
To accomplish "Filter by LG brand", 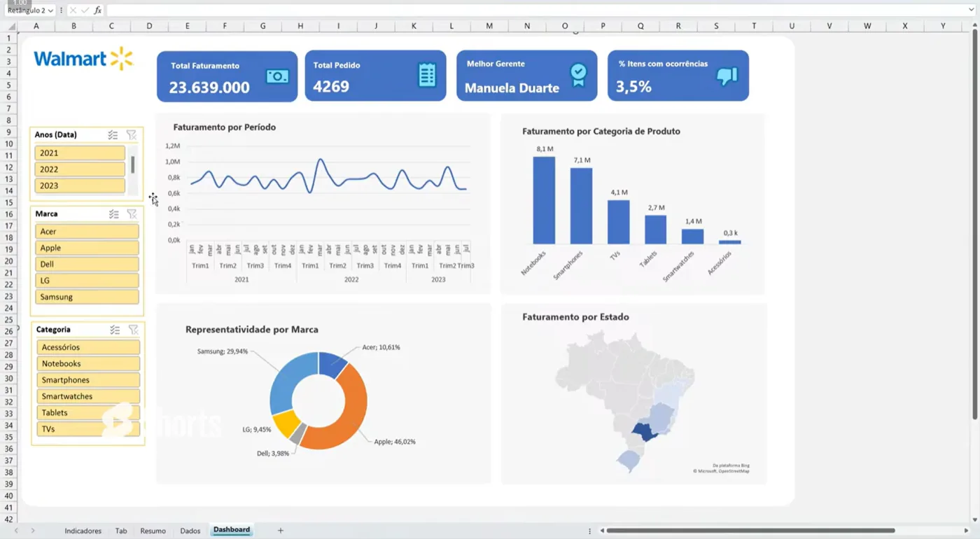I will click(x=87, y=281).
